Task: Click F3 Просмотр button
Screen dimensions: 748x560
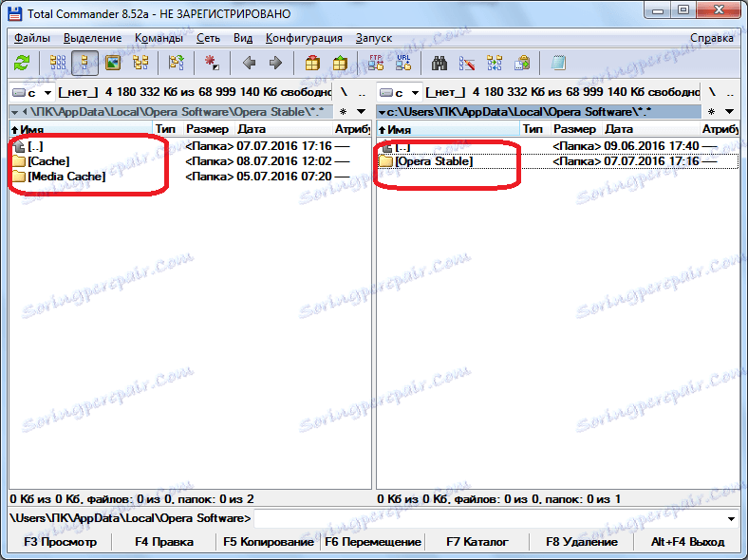Action: tap(60, 542)
